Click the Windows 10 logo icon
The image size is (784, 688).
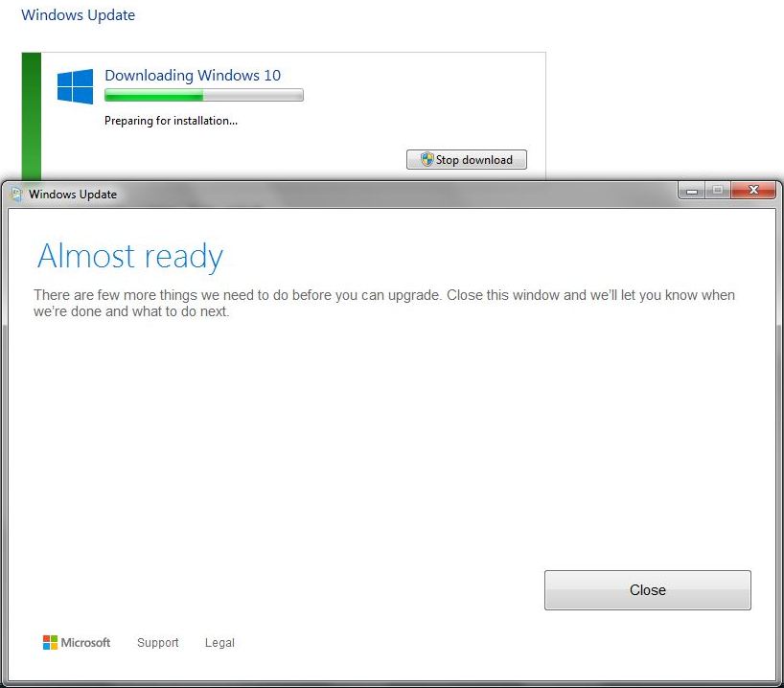tap(75, 86)
